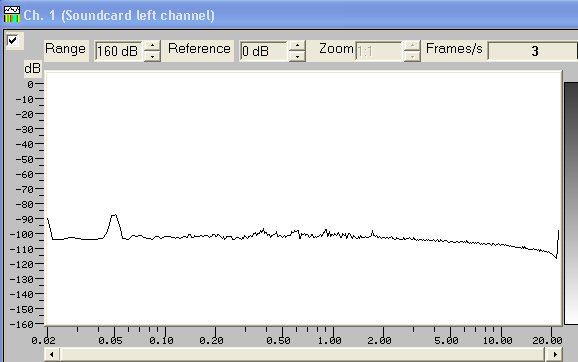Click the horizontal scrollbar thumb
578x362 pixels.
pos(302,354)
